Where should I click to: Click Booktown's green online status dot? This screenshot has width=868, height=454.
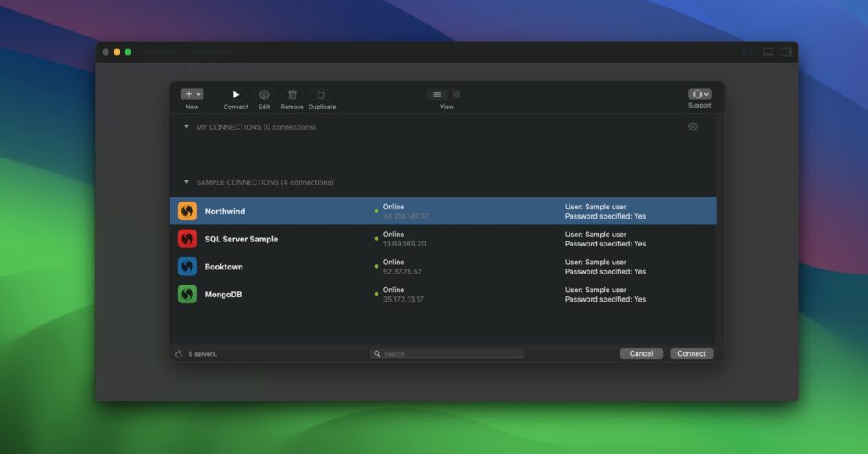(376, 267)
